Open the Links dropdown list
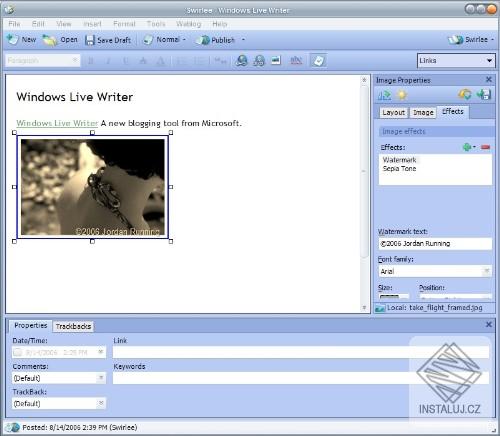500x436 pixels. point(456,61)
